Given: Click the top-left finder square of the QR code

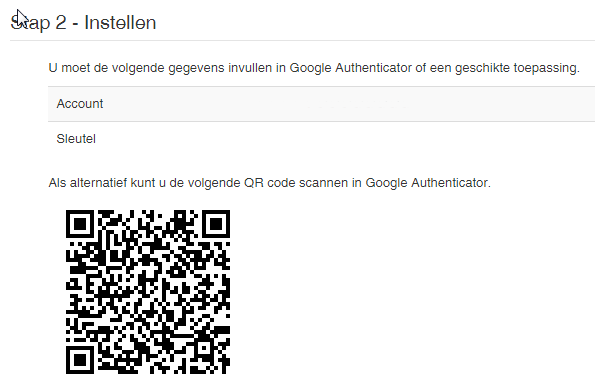Looking at the screenshot, I should click(x=80, y=224).
